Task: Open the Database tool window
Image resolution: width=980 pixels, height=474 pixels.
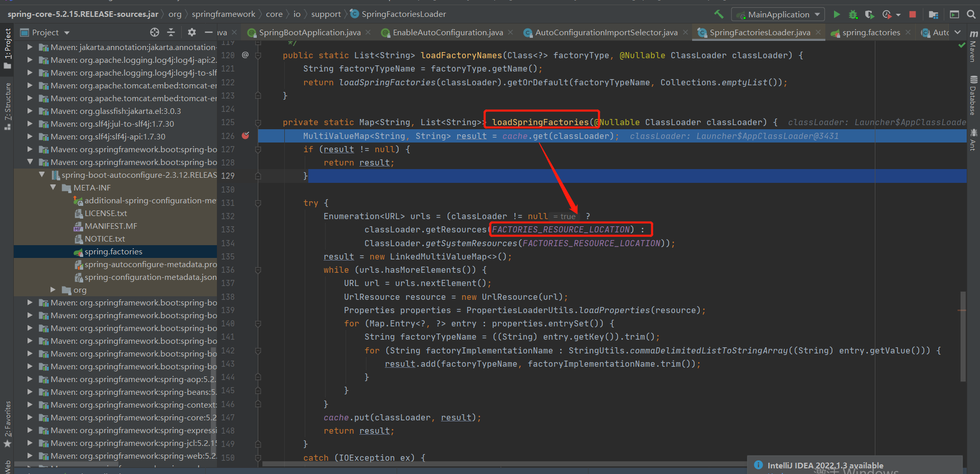Action: click(973, 95)
